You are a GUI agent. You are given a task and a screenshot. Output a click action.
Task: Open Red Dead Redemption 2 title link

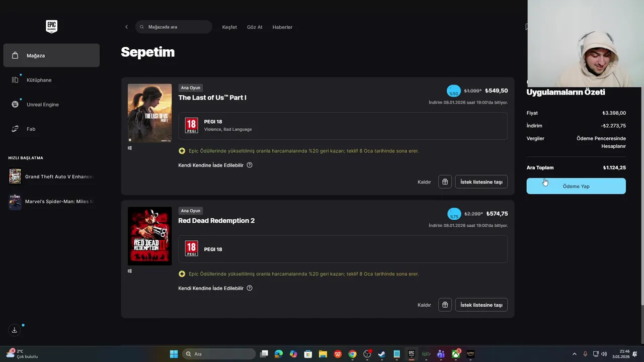click(216, 221)
